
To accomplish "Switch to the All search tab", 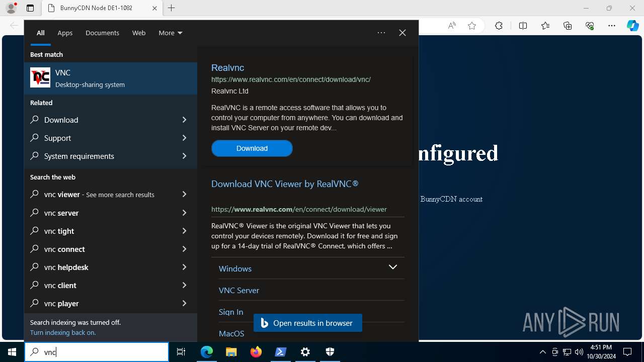I will coord(40,33).
